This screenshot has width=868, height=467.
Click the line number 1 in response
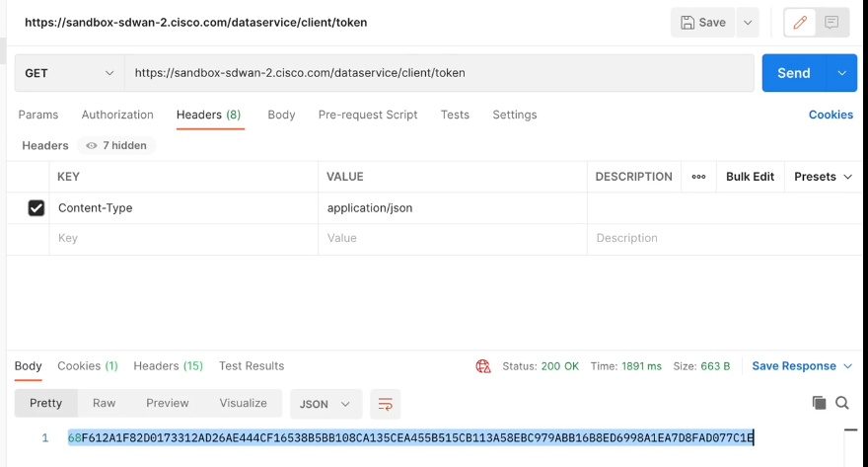click(44, 438)
